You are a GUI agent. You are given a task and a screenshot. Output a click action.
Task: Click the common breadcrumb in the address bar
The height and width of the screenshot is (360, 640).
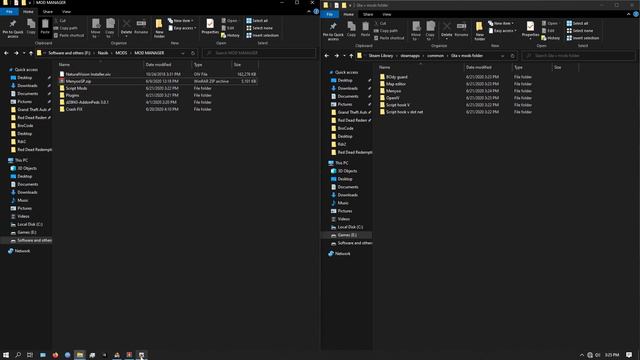(436, 56)
